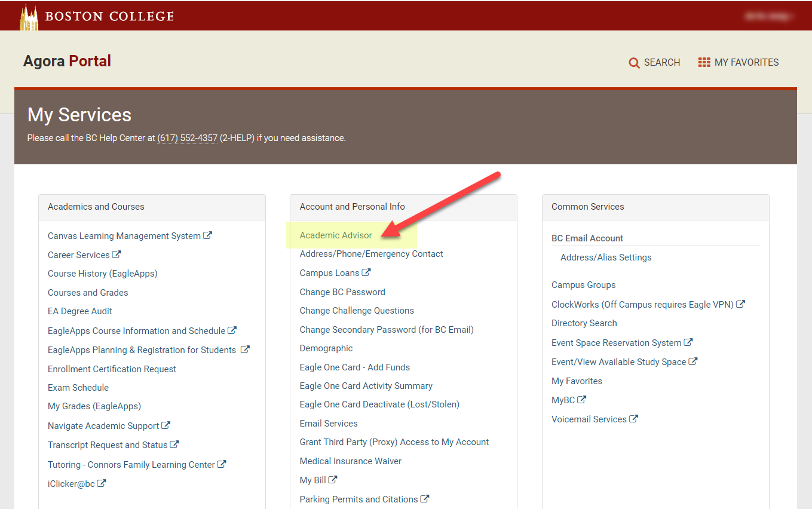Open Address/Alias Settings link
Image resolution: width=812 pixels, height=509 pixels.
click(606, 257)
